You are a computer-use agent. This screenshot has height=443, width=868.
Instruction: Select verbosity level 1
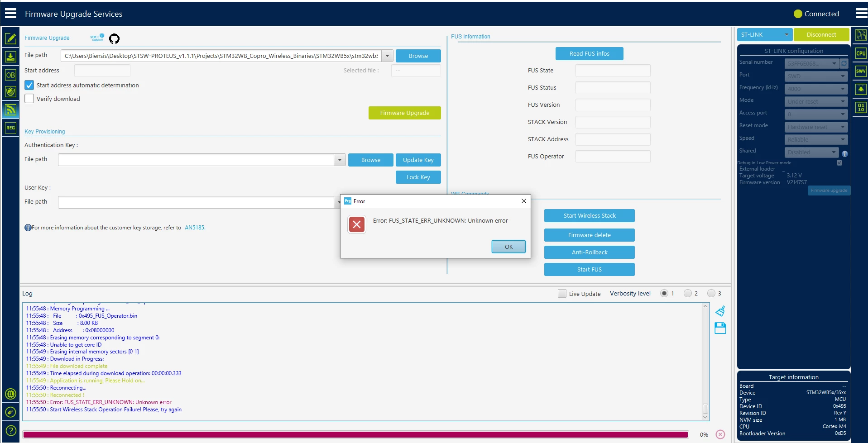[664, 293]
